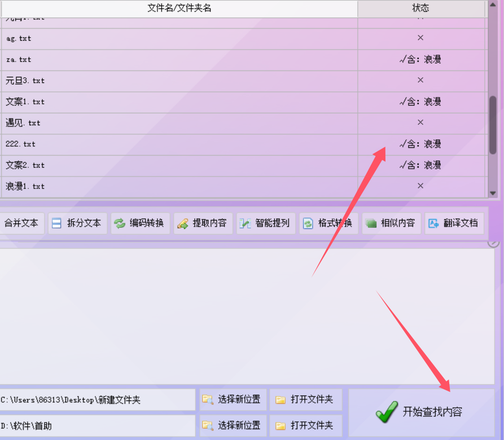Click the upper 打开文件夹 button
The width and height of the screenshot is (504, 440).
pyautogui.click(x=305, y=400)
